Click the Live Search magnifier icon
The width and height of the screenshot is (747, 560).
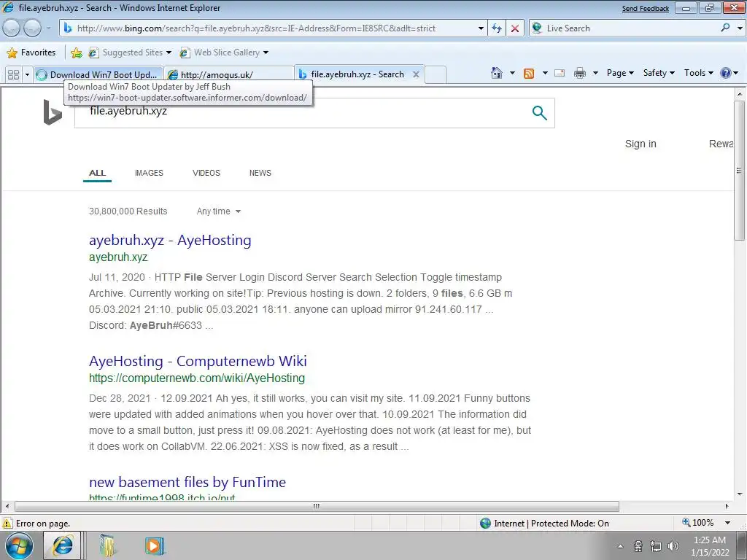pyautogui.click(x=725, y=28)
